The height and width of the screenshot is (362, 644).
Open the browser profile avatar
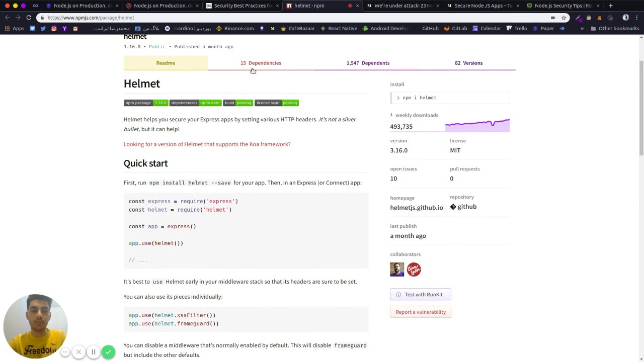tap(625, 18)
